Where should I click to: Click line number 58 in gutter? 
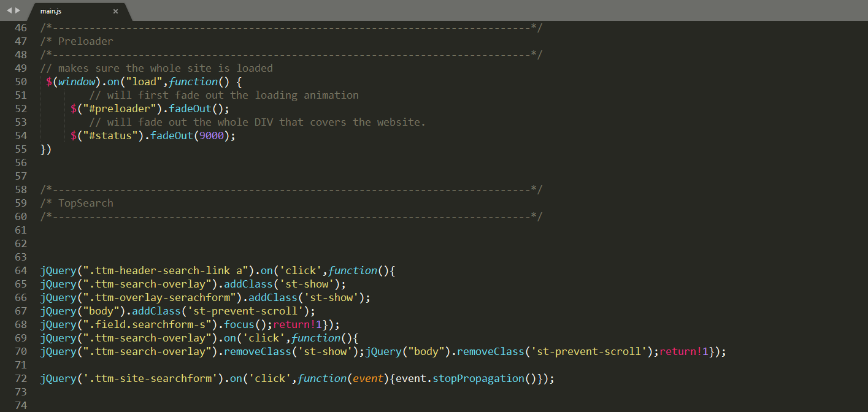pyautogui.click(x=20, y=189)
